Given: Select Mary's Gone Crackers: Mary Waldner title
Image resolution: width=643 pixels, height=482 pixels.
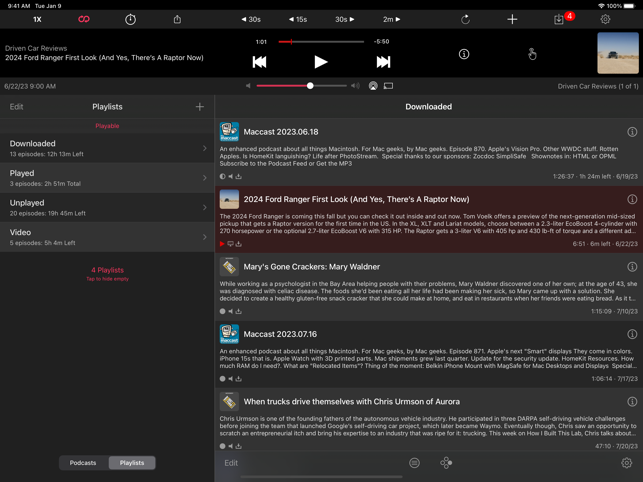Looking at the screenshot, I should (x=312, y=267).
